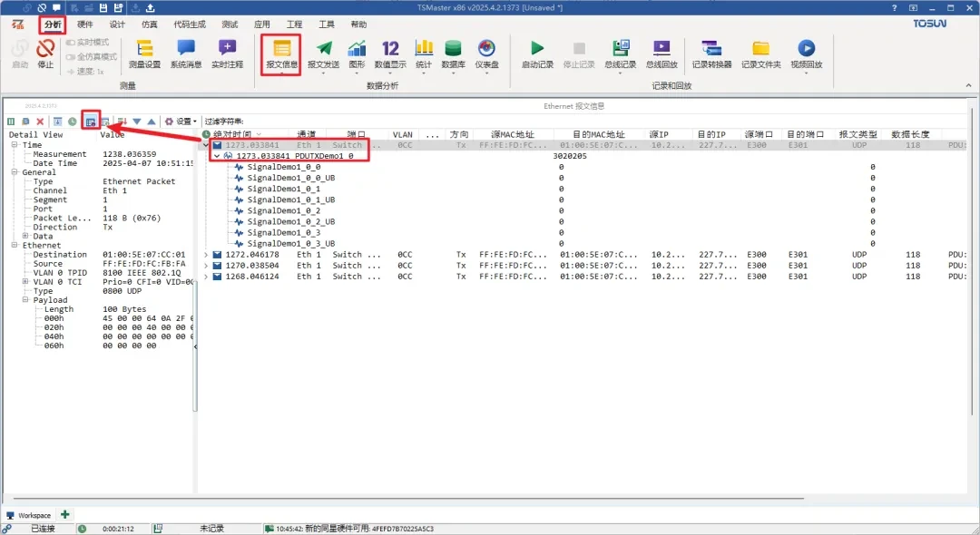
Task: Toggle the 实时模式 real-time mode switch
Action: pyautogui.click(x=71, y=42)
